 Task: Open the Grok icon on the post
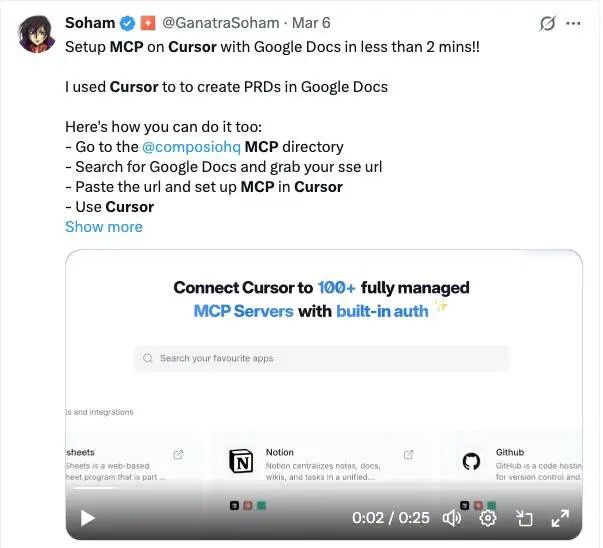tap(547, 23)
